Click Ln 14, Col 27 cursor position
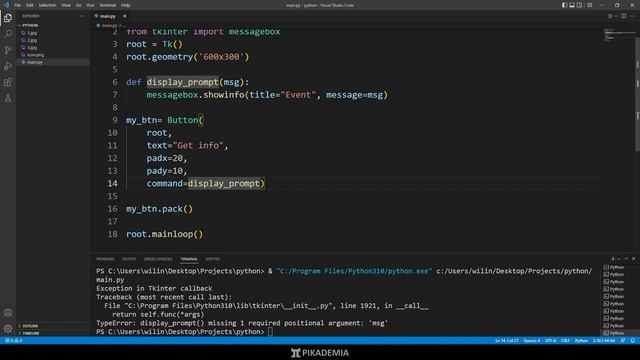The height and width of the screenshot is (360, 640). click(x=507, y=340)
